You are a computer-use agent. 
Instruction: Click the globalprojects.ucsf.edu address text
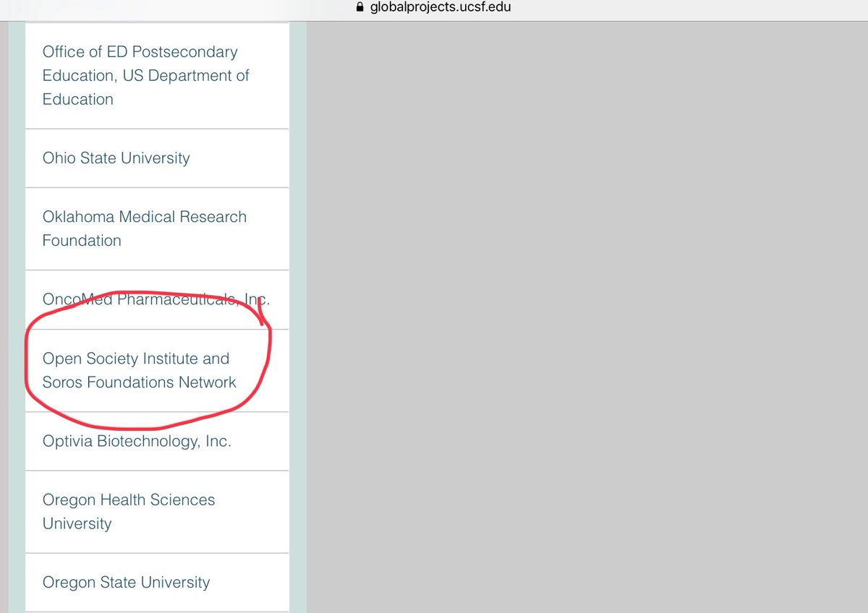(x=440, y=8)
